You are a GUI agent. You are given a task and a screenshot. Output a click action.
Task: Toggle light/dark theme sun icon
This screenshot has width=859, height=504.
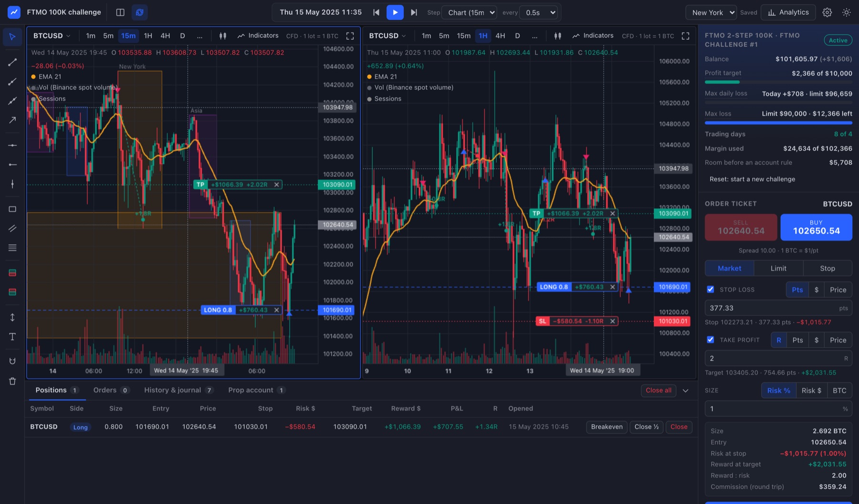(x=846, y=12)
